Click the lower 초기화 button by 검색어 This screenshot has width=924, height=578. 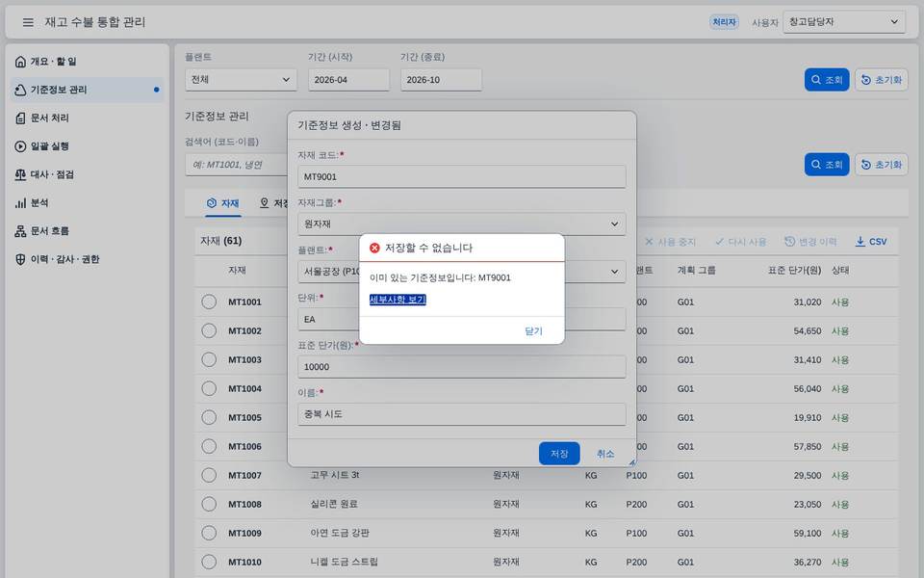tap(882, 165)
